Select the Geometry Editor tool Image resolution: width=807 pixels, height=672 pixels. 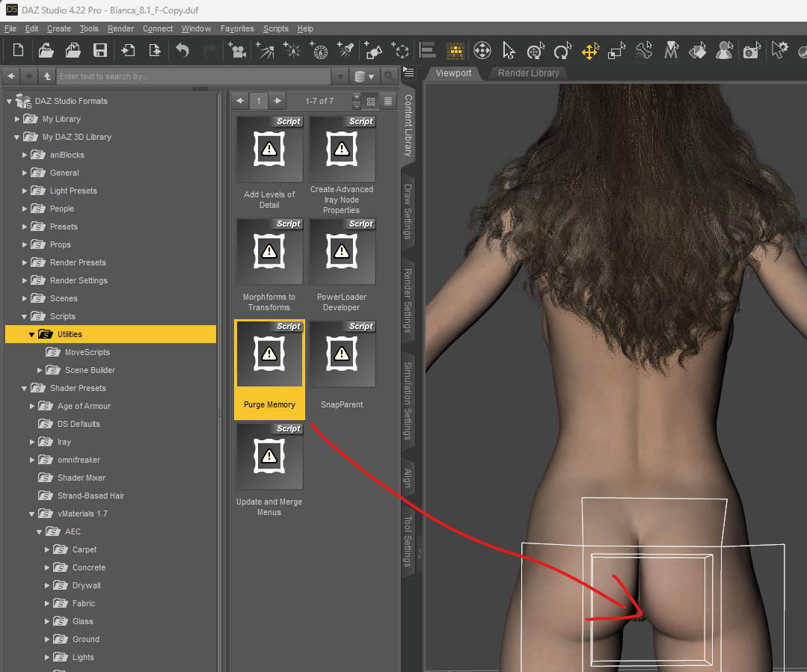[671, 50]
